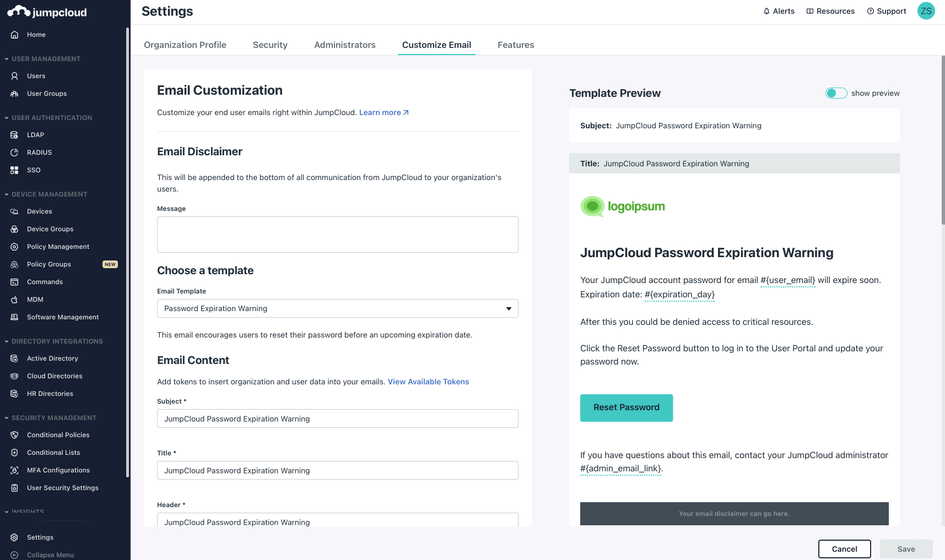Open the Email Template dropdown

click(x=338, y=308)
